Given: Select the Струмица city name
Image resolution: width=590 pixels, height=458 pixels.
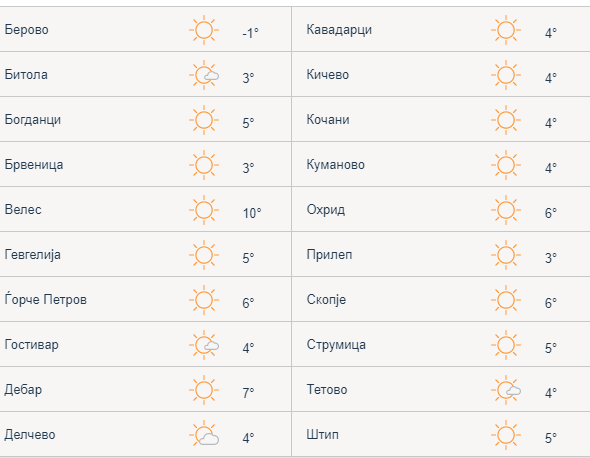Looking at the screenshot, I should click(x=336, y=345).
